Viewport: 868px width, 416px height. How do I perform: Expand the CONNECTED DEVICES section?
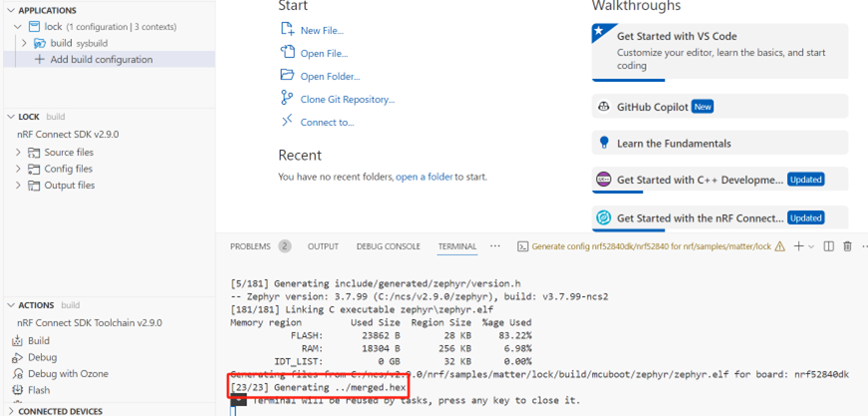click(11, 412)
